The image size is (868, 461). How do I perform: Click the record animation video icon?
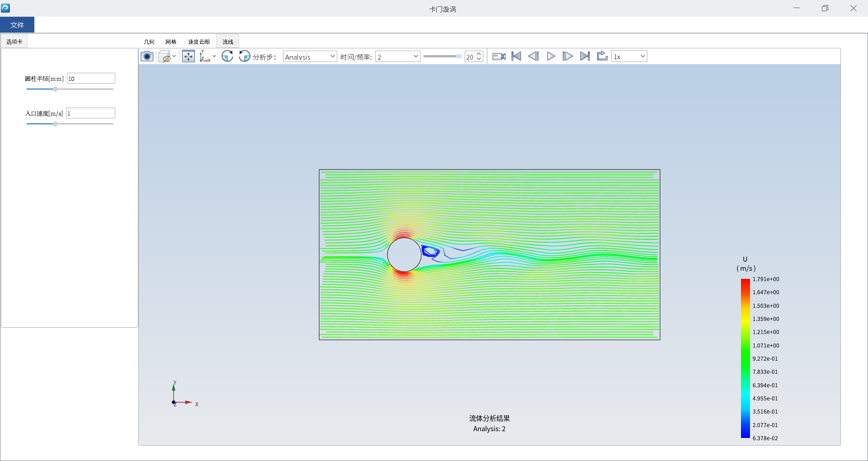coord(499,56)
